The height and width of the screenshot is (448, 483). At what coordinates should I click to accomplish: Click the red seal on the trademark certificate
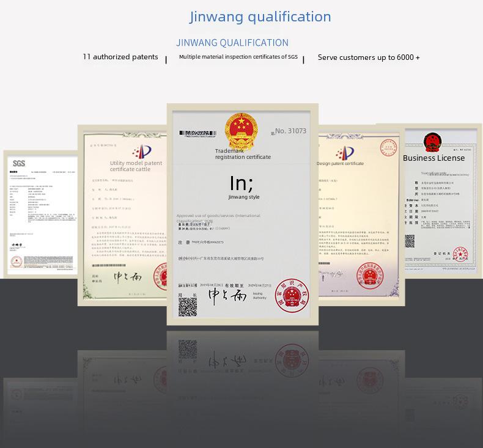click(292, 296)
